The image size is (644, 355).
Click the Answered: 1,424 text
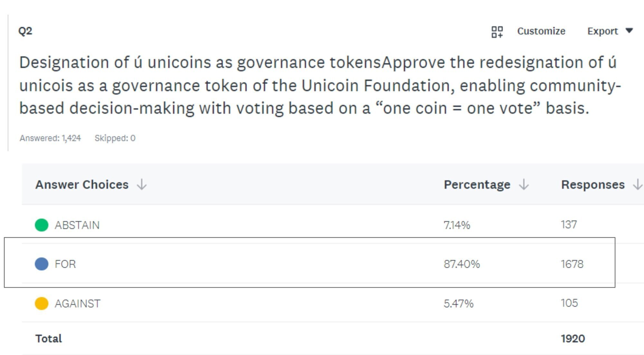tap(50, 138)
